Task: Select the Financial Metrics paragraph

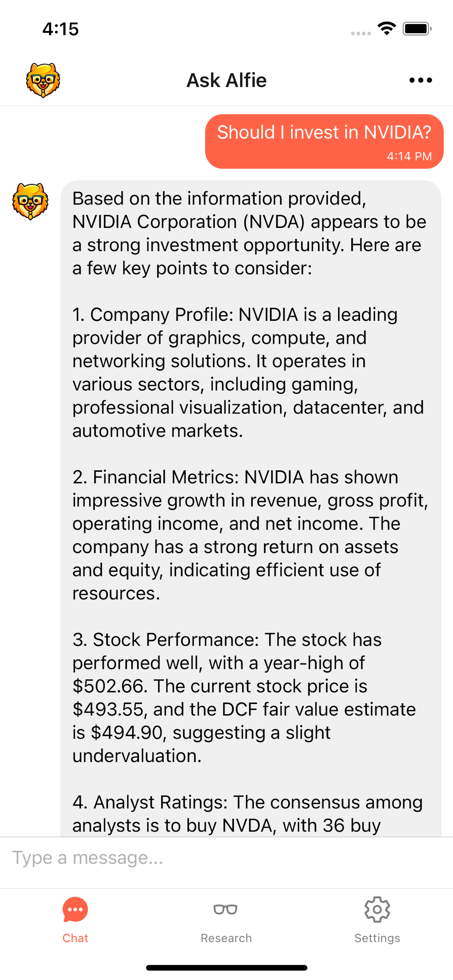Action: pyautogui.click(x=250, y=535)
